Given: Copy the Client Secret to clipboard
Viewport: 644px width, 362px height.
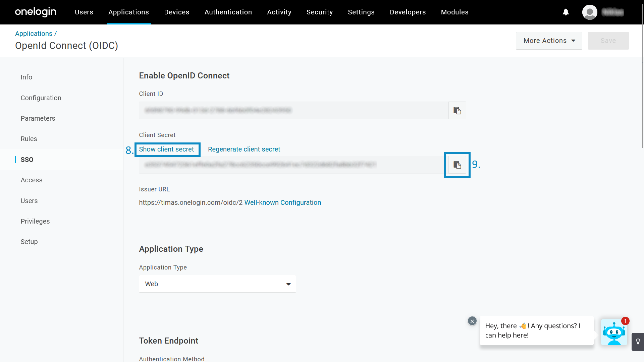Looking at the screenshot, I should point(457,165).
